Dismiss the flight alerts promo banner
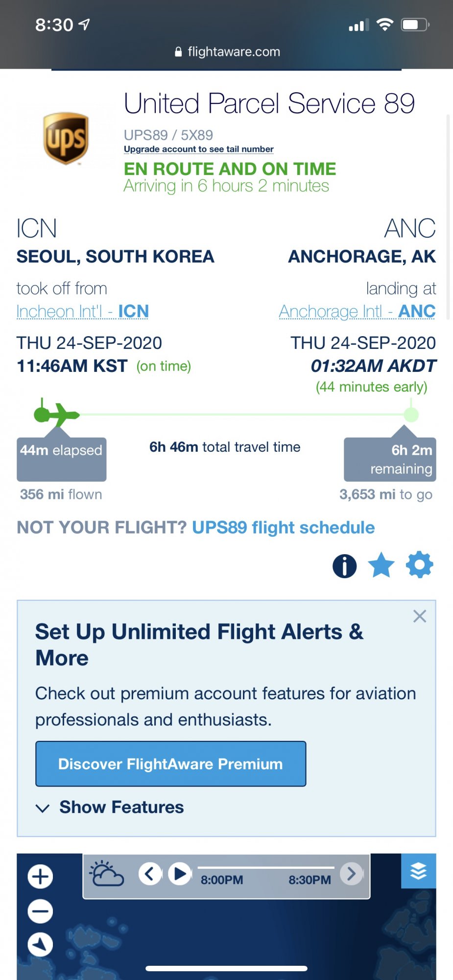This screenshot has width=453, height=980. coord(420,616)
